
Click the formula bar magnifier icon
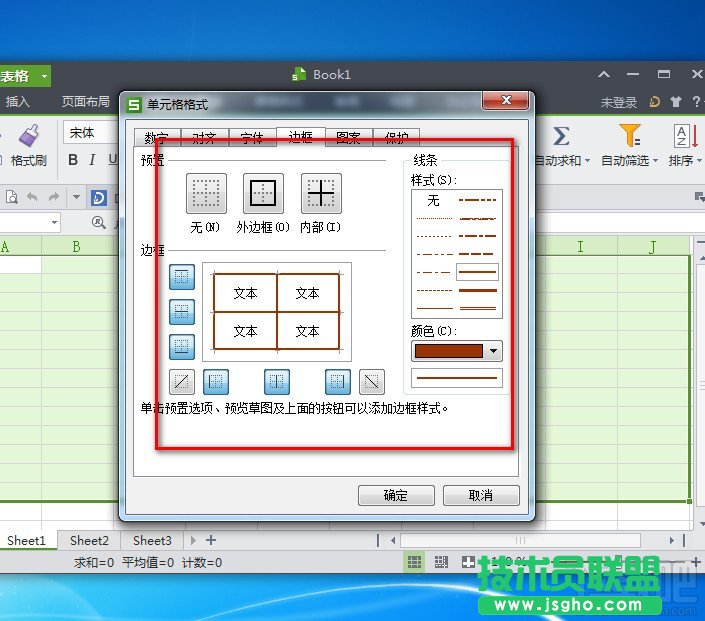point(98,222)
